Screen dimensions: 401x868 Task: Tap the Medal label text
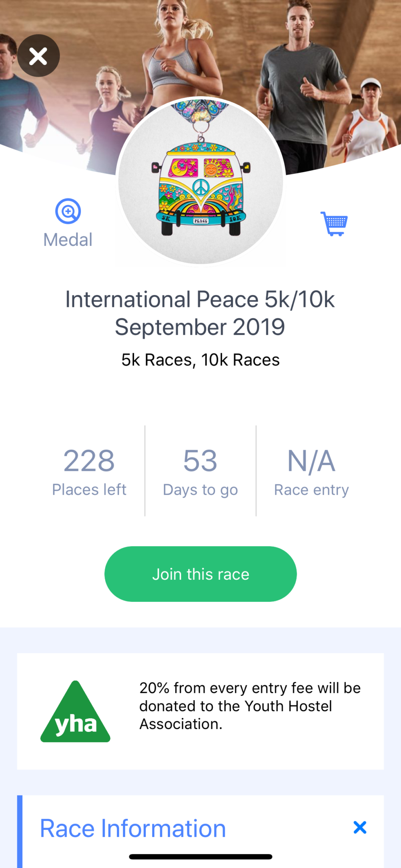pyautogui.click(x=68, y=240)
